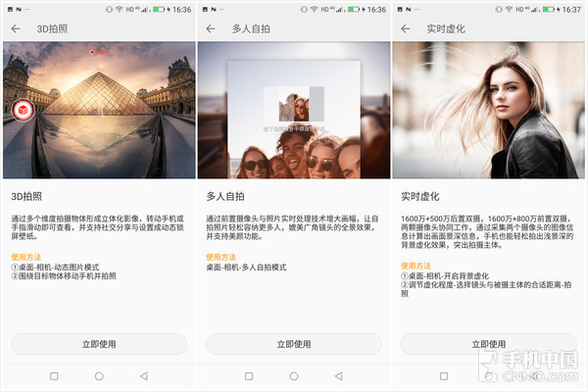Image resolution: width=588 pixels, height=392 pixels.
Task: Tap 立即使用 button under 实时虚化
Action: pyautogui.click(x=489, y=344)
